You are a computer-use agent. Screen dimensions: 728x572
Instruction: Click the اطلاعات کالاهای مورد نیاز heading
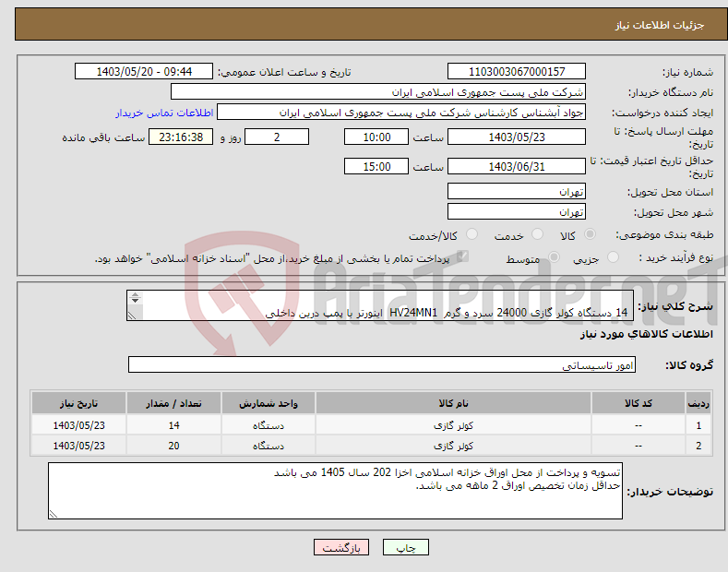coord(646,334)
